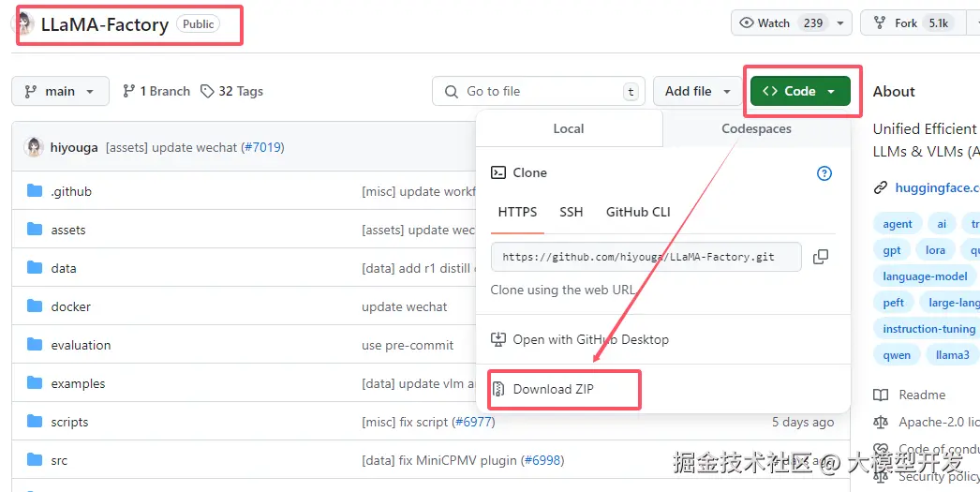Click the folder icon of evaluation

35,345
